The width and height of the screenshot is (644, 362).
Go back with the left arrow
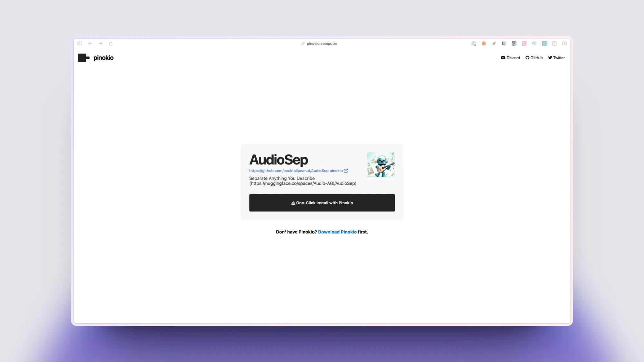(x=90, y=43)
